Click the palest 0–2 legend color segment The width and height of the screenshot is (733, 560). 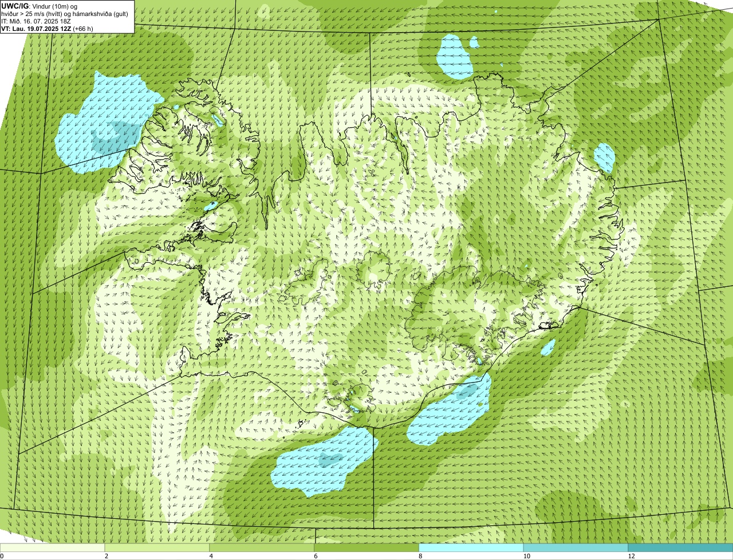pos(53,547)
